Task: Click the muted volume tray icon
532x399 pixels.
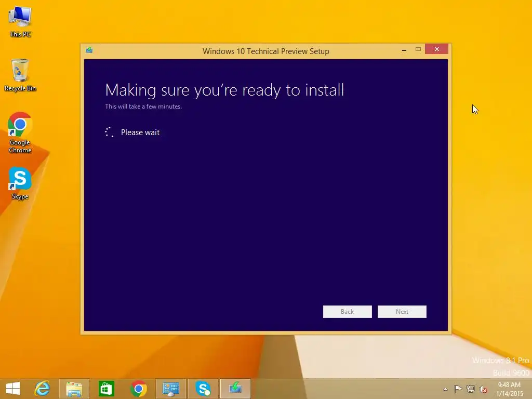Action: pos(483,389)
